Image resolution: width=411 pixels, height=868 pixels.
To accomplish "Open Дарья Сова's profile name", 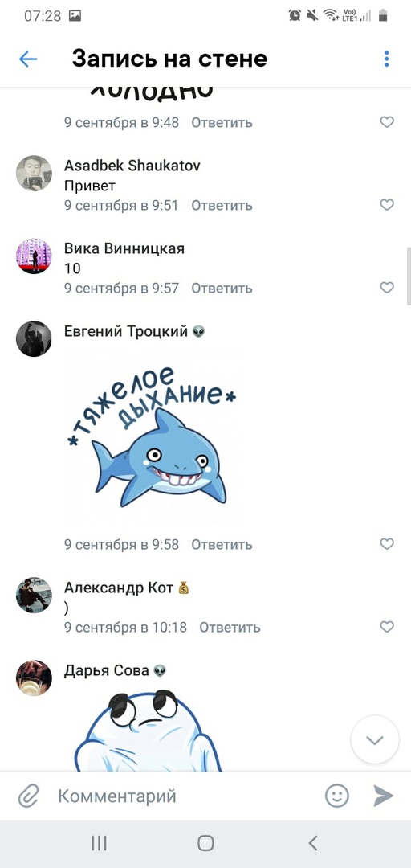I will [x=107, y=671].
